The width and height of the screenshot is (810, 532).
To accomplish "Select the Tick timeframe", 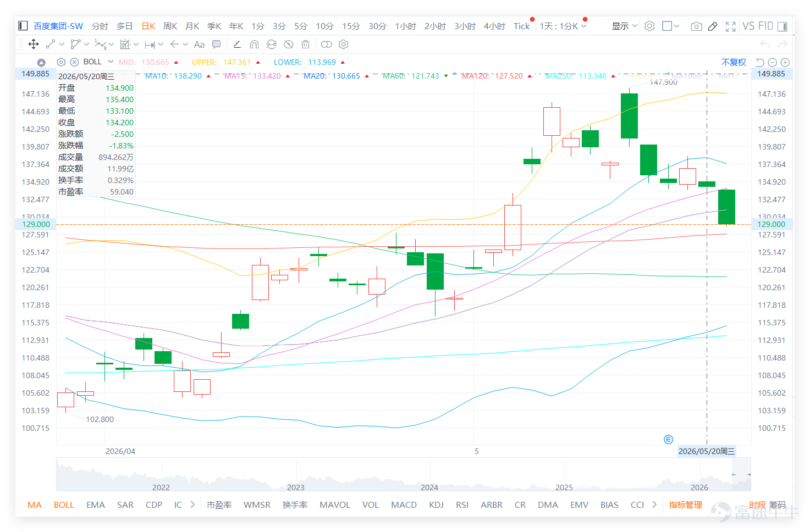I will [521, 26].
